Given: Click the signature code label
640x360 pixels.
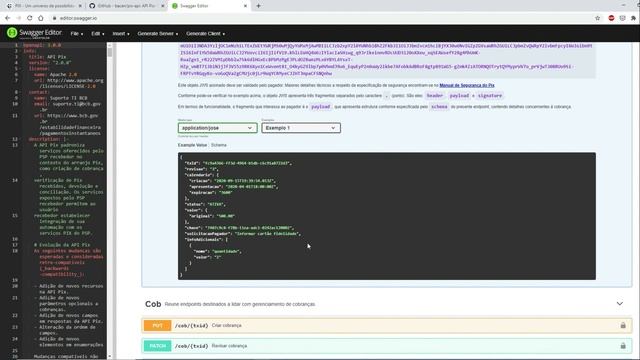Looking at the screenshot, I should click(490, 96).
